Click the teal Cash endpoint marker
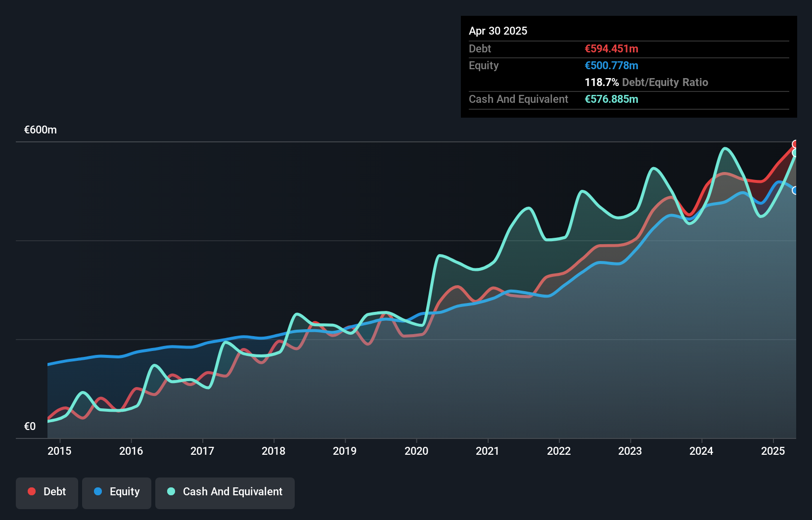 795,153
